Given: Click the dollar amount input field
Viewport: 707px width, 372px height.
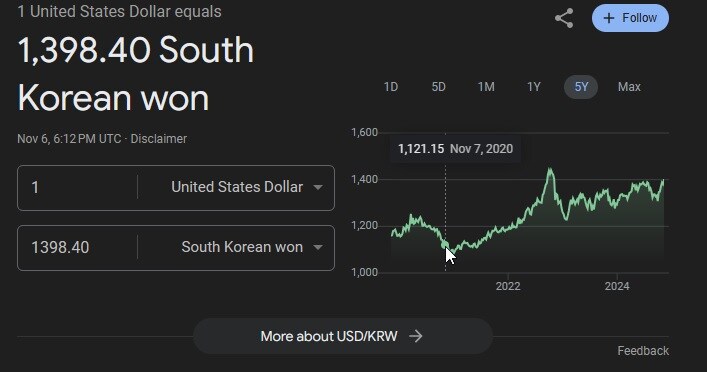Looking at the screenshot, I should [78, 187].
